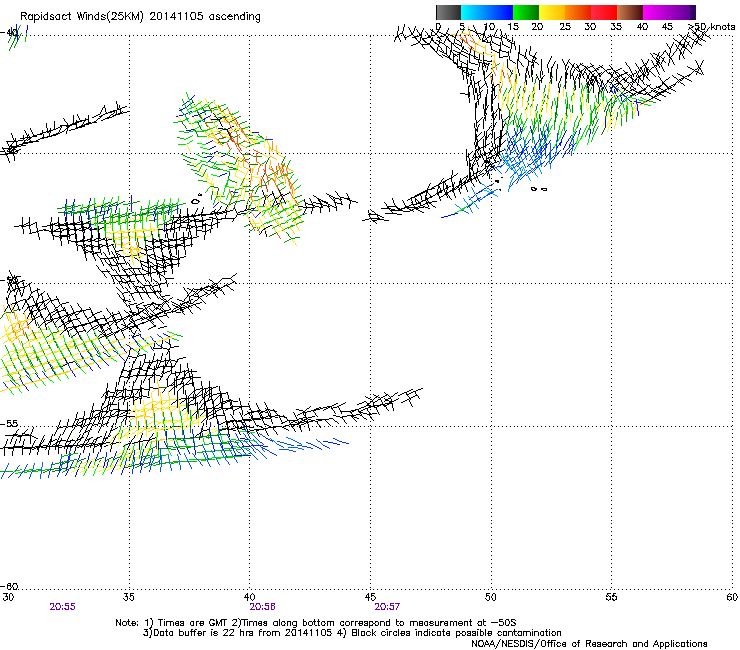The image size is (740, 650).
Task: Click the cyan 5-10 knots legend swatch
Action: tap(474, 12)
